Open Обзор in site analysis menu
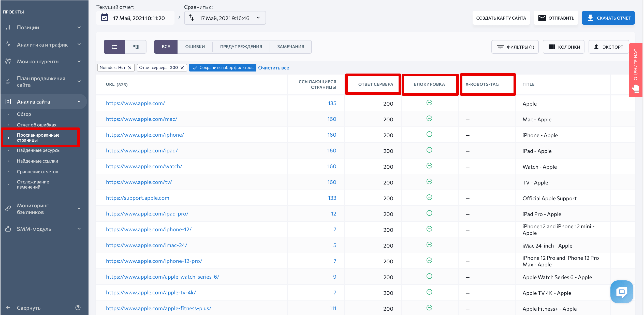 pyautogui.click(x=24, y=114)
